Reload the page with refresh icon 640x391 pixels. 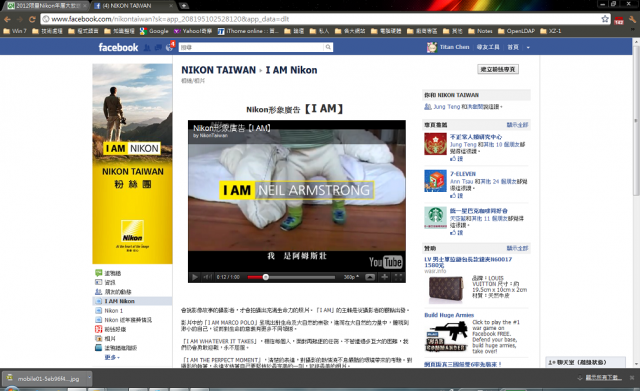click(x=32, y=19)
